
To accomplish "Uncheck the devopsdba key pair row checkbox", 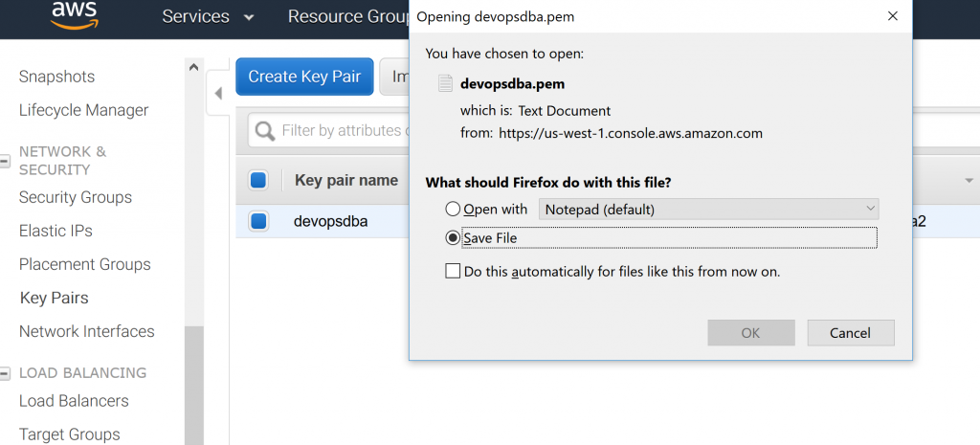I will pyautogui.click(x=258, y=221).
